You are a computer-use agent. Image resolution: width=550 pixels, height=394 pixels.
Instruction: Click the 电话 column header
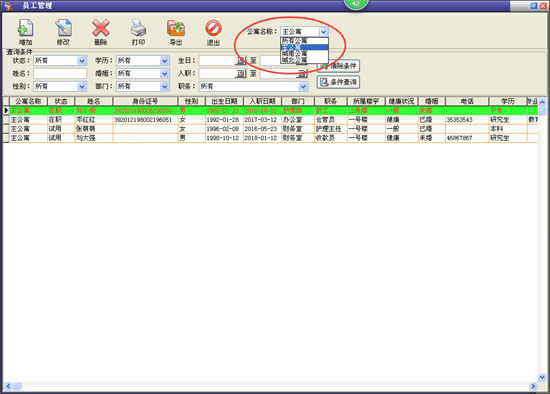[467, 101]
